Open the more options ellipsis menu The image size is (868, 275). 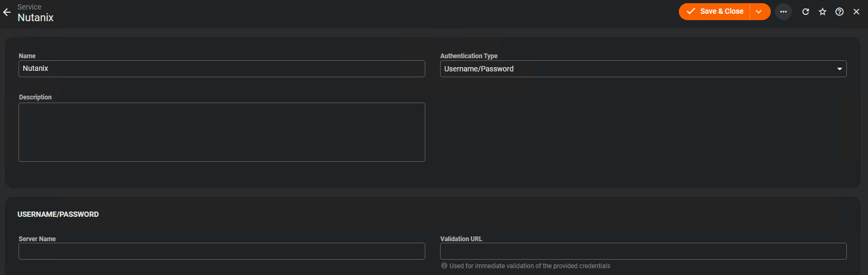click(x=783, y=12)
